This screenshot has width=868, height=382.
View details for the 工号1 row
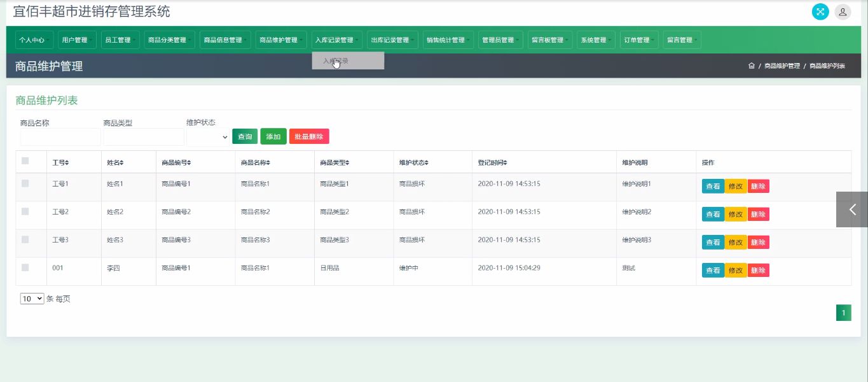click(x=713, y=187)
